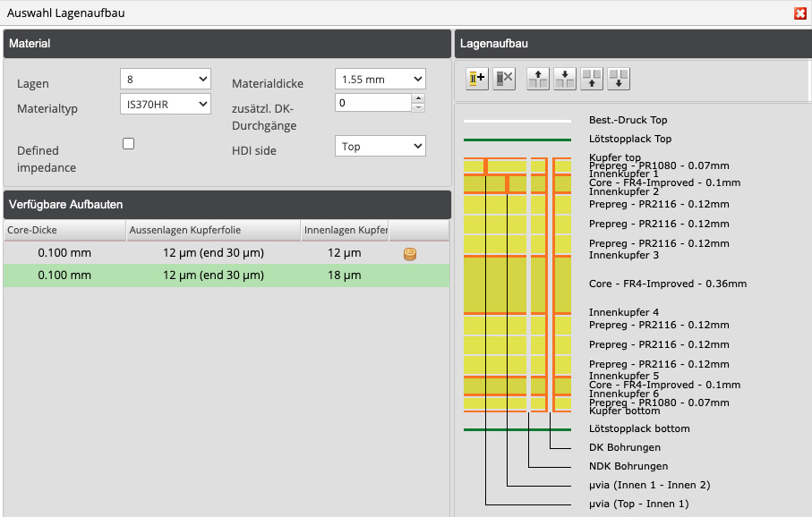Image resolution: width=812 pixels, height=517 pixels.
Task: Click the Aussenlagen Kupferfolie column header
Action: 213,230
